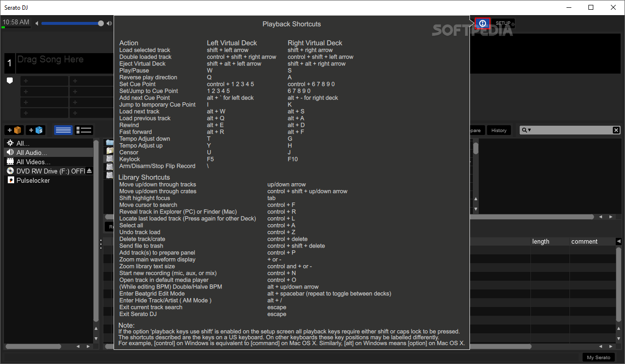Image resolution: width=625 pixels, height=364 pixels.
Task: Add a new crate with orange box icon
Action: [x=14, y=130]
